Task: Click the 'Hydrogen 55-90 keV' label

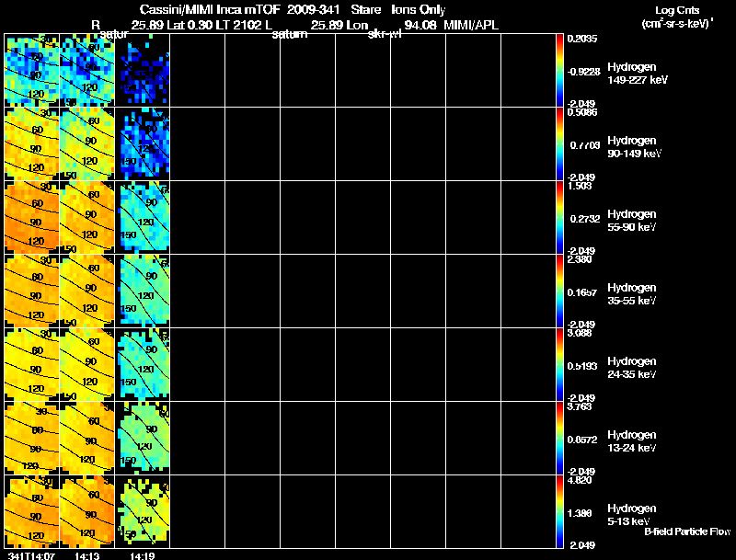Action: 632,221
